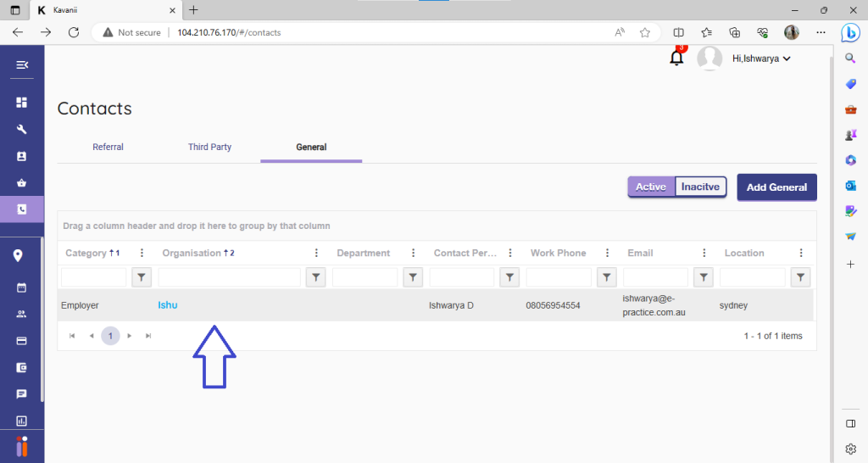Click the Organisation filter text field
The width and height of the screenshot is (868, 463).
(x=229, y=277)
